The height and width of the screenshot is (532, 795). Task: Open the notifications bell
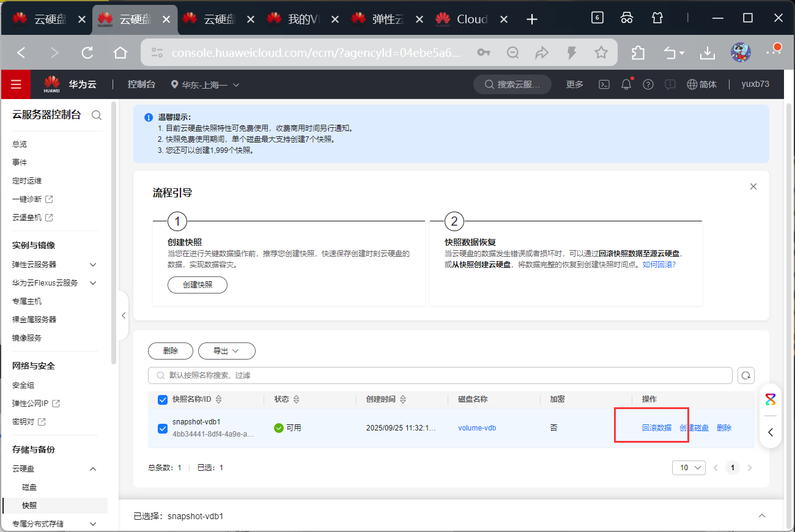pyautogui.click(x=626, y=84)
